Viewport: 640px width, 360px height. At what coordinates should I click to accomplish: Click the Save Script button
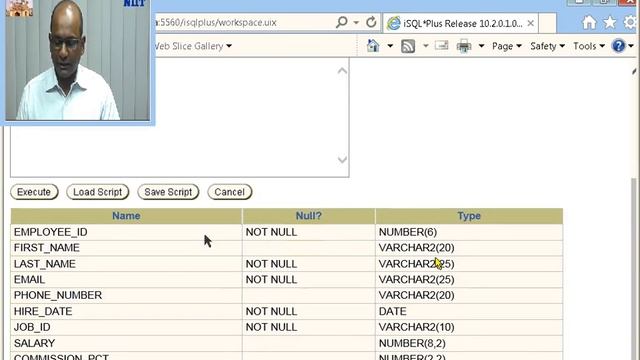point(168,192)
